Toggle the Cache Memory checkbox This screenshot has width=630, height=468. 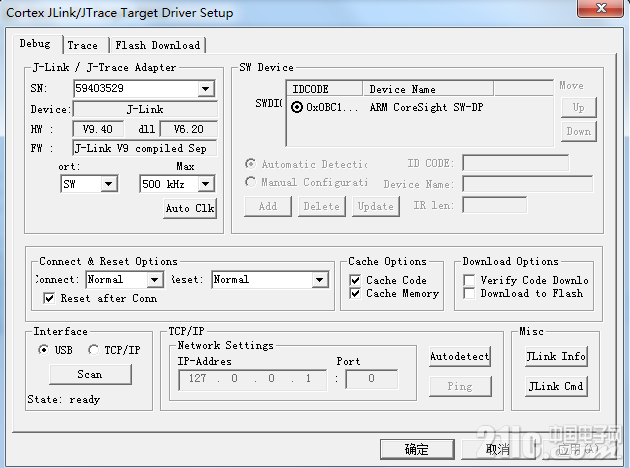tap(355, 293)
